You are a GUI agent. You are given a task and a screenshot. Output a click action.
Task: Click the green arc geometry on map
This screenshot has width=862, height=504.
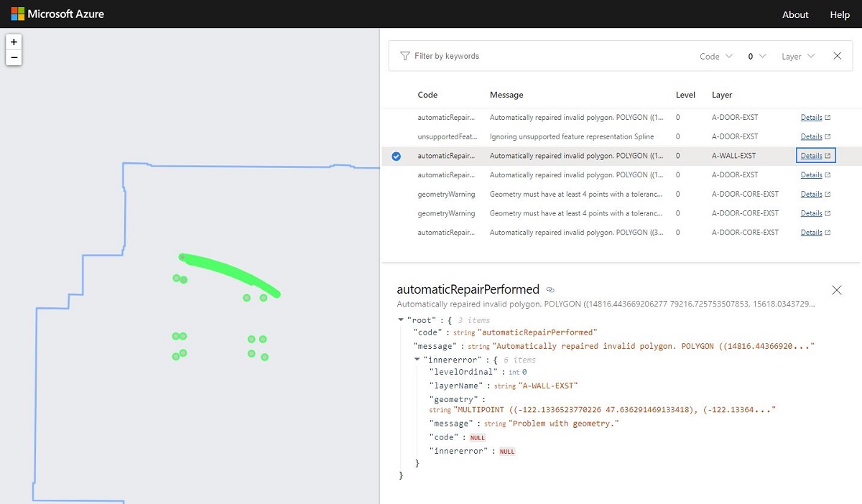click(x=230, y=273)
